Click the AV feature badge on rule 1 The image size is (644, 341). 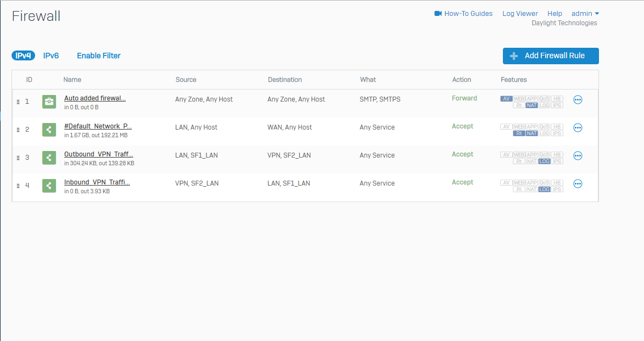point(506,99)
